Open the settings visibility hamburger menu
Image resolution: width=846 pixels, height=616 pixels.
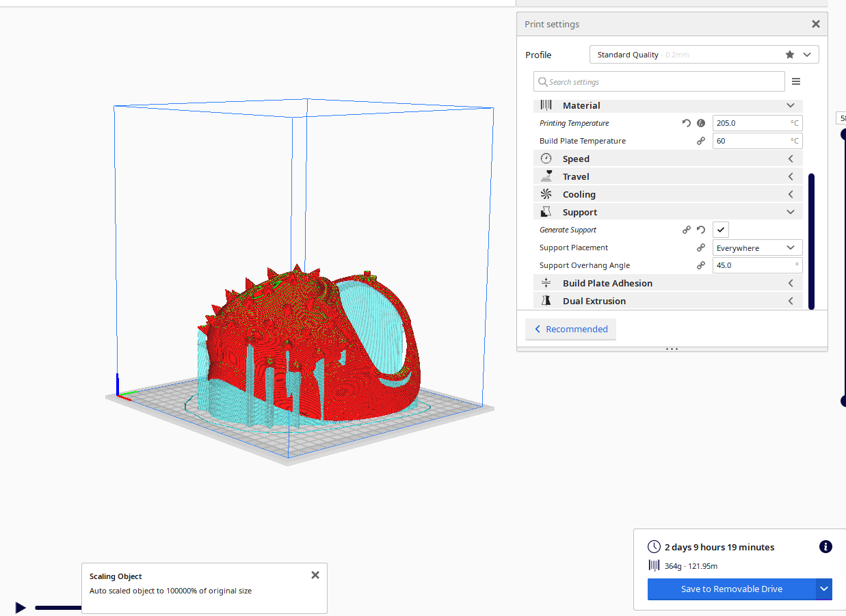[x=795, y=81]
